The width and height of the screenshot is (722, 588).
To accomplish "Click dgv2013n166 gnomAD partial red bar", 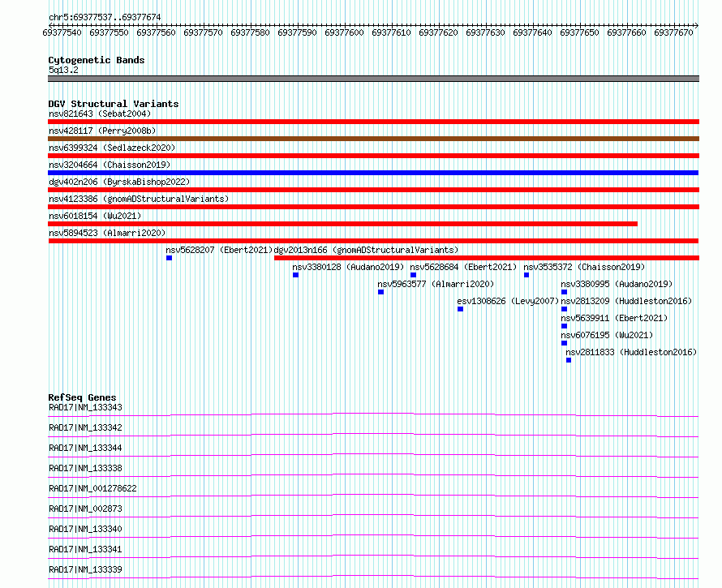I will coord(487,258).
